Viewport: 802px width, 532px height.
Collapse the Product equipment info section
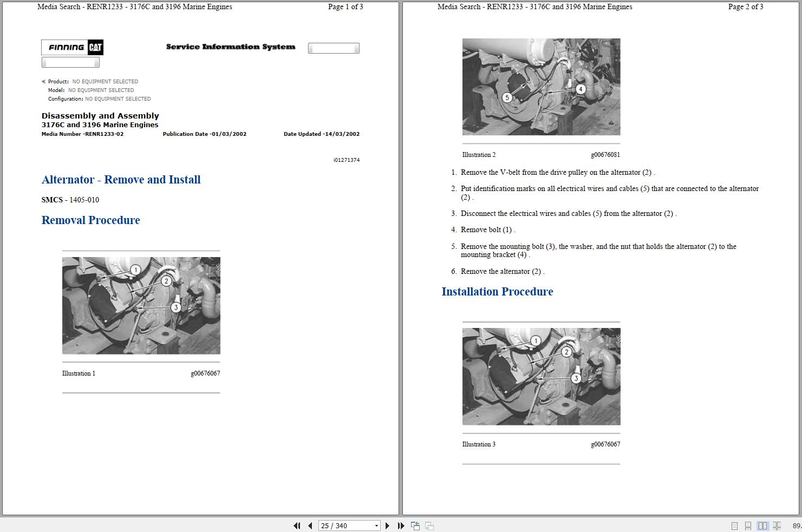pyautogui.click(x=43, y=81)
